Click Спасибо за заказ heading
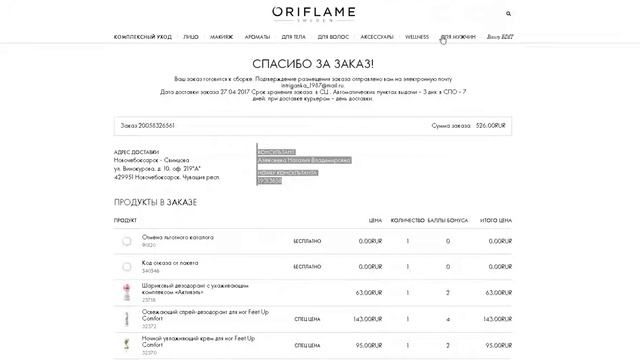Screen dimensions: 640x360 point(313,64)
